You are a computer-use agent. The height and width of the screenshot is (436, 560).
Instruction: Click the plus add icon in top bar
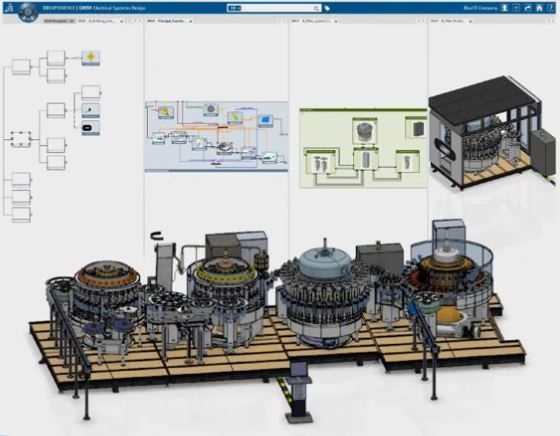(516, 8)
